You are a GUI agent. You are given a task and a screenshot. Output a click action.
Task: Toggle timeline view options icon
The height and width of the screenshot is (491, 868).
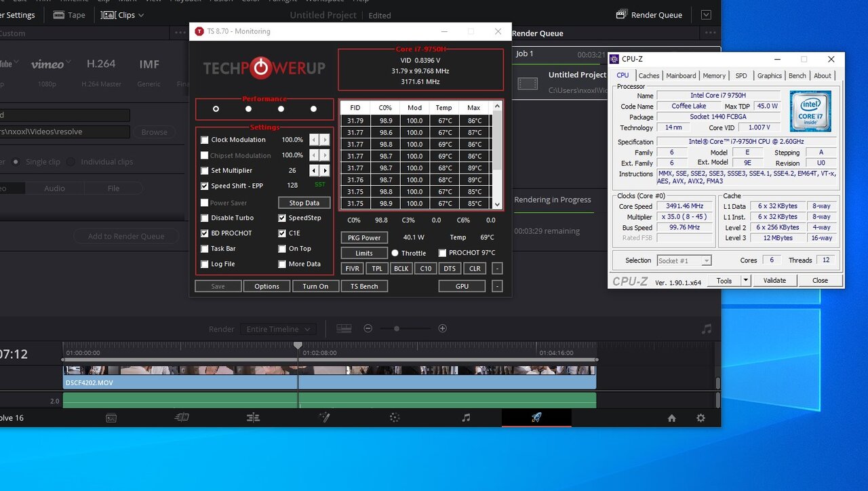pos(344,328)
